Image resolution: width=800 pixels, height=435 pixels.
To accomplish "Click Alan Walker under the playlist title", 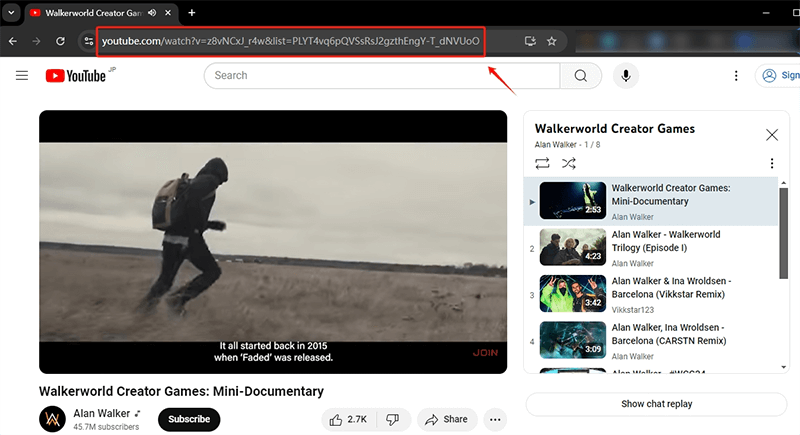I will tap(556, 145).
